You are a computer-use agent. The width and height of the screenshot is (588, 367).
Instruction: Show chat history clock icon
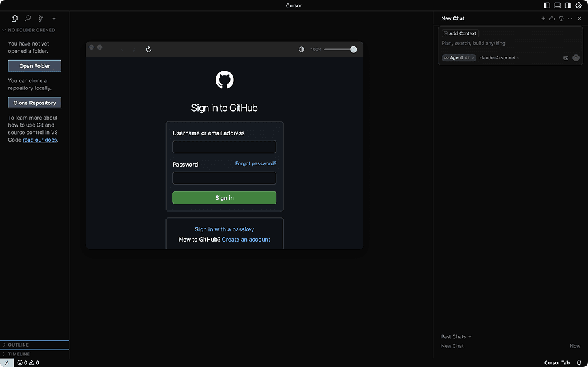coord(561,18)
